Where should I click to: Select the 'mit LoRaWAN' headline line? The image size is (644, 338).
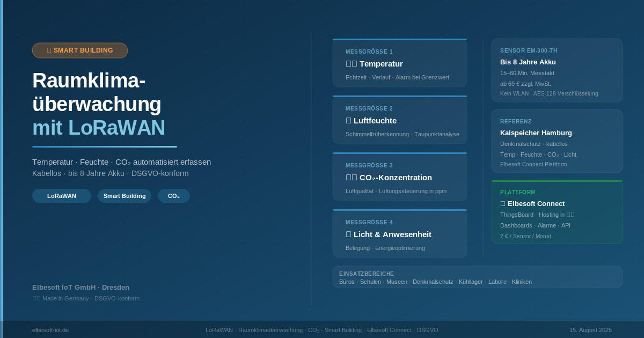point(99,128)
